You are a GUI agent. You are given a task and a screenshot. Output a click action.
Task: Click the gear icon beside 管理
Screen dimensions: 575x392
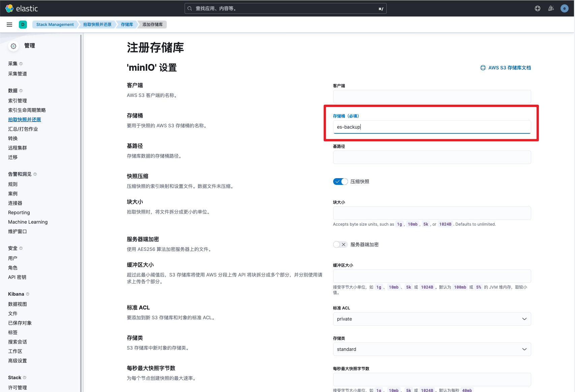click(13, 46)
